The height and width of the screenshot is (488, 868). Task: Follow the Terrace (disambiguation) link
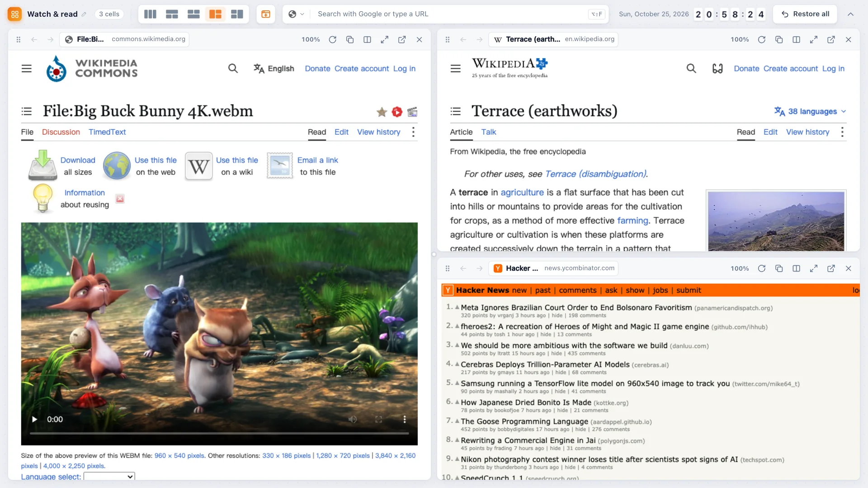click(x=596, y=174)
